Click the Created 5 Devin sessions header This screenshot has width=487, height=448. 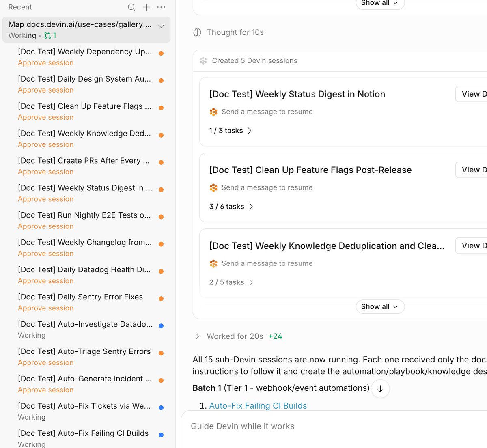(254, 61)
